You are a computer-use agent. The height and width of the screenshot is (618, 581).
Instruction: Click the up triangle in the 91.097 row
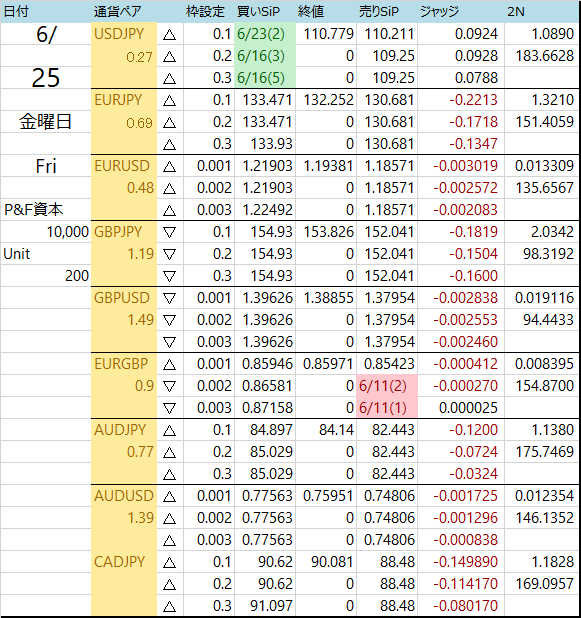point(169,606)
